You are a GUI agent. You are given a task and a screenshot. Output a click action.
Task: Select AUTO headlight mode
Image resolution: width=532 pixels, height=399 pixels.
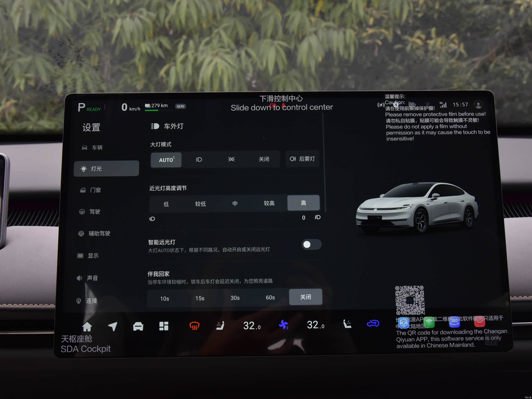[x=166, y=160]
